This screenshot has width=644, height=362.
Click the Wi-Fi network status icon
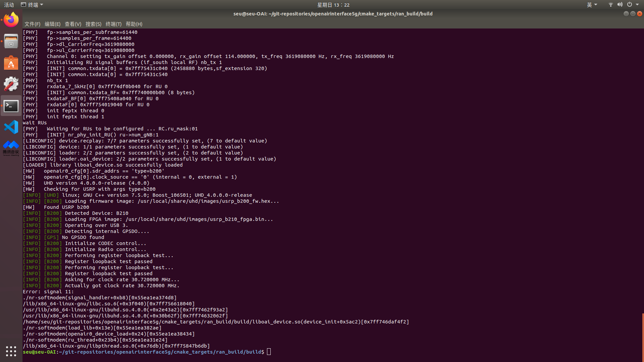pos(610,5)
